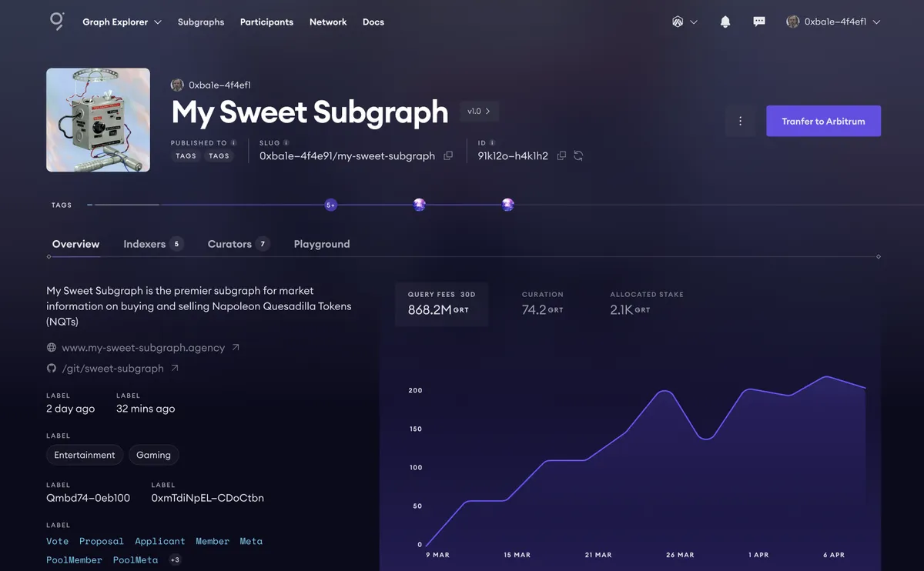Click the refresh icon beside ID
Image resolution: width=924 pixels, height=571 pixels.
(578, 156)
